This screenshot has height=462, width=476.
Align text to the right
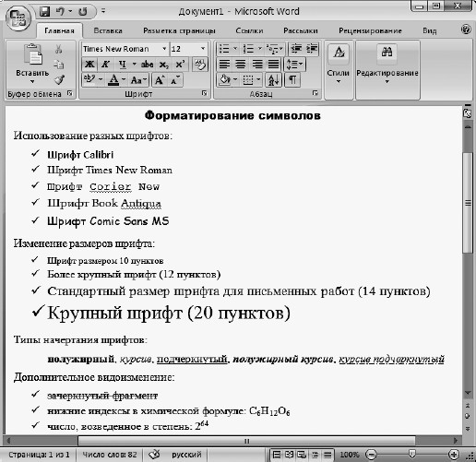click(257, 65)
